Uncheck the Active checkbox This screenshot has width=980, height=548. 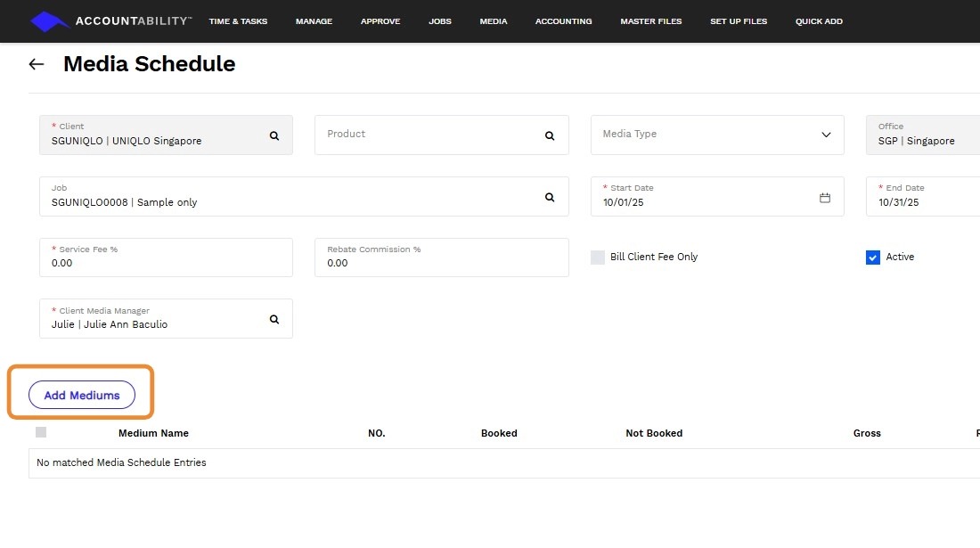(873, 258)
